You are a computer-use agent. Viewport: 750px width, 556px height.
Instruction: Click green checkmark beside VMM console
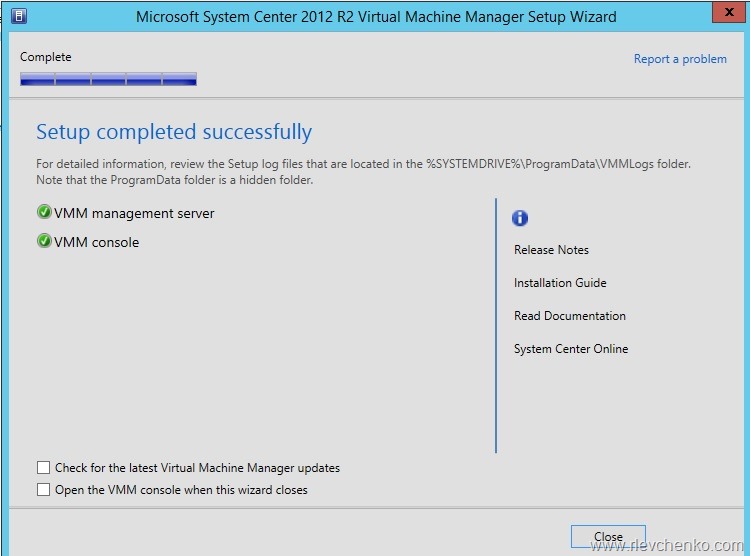click(x=44, y=242)
